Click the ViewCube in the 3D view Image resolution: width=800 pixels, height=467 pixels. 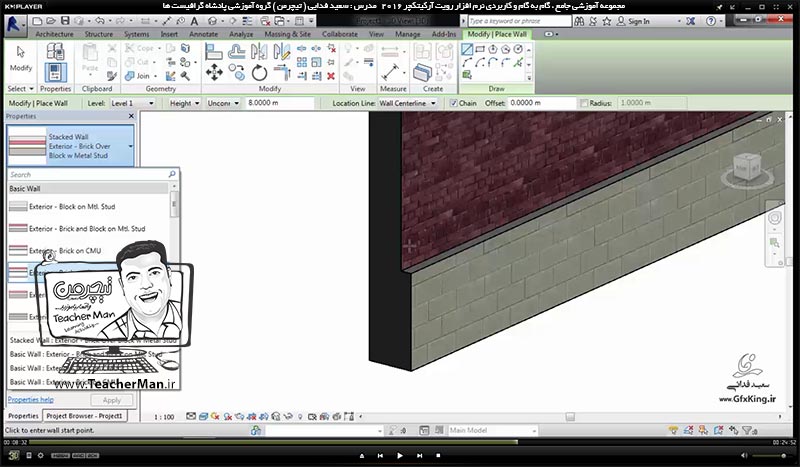pyautogui.click(x=747, y=168)
